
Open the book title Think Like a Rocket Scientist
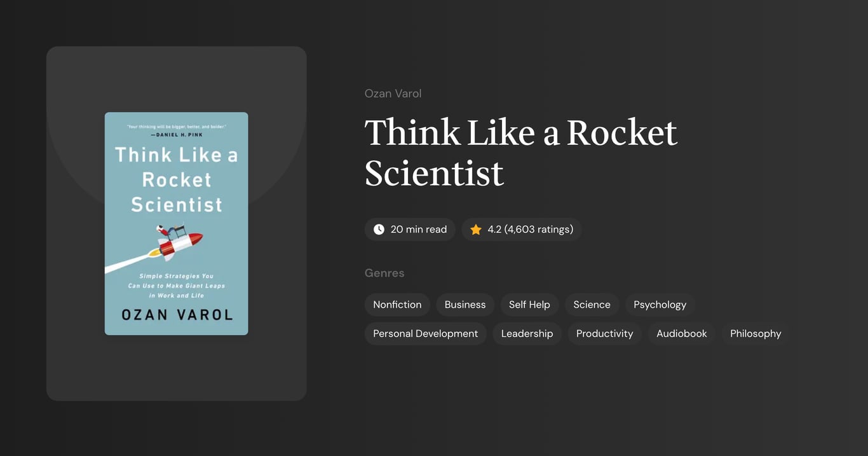pyautogui.click(x=521, y=153)
